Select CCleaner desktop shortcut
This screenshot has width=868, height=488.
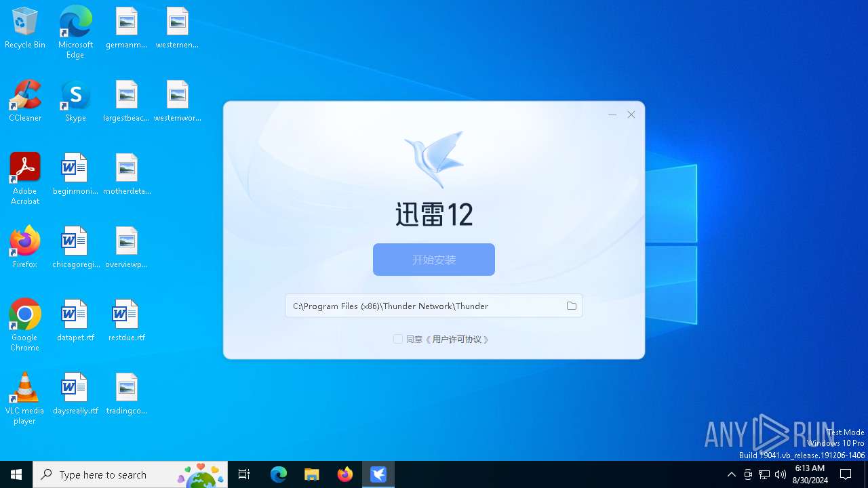point(25,102)
